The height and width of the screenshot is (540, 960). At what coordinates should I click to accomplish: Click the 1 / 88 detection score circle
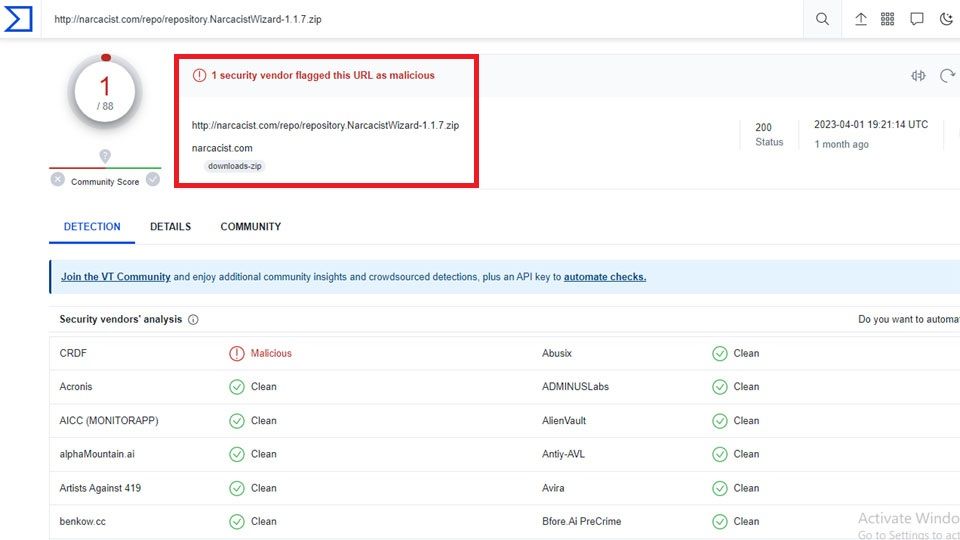[x=105, y=92]
